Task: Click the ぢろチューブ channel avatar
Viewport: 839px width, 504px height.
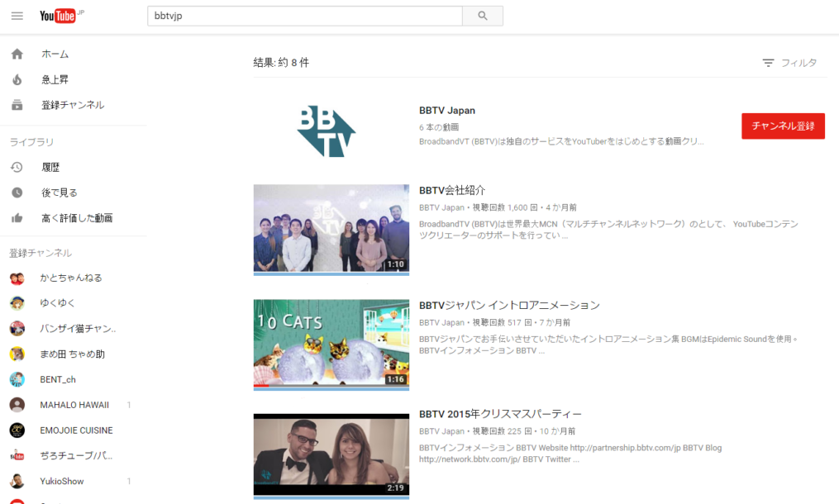Action: click(x=17, y=455)
